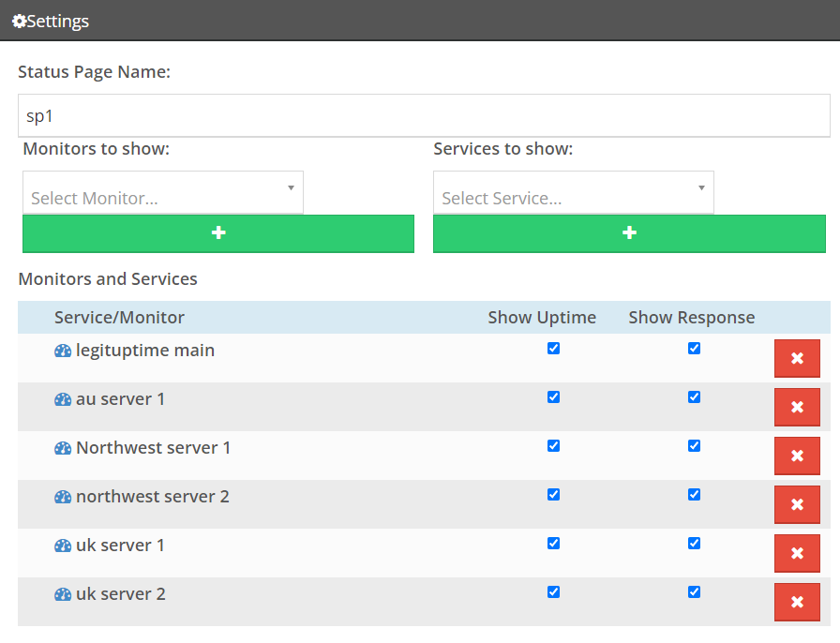
Task: Click the dashboard icon beside Northwest server 1
Action: tap(63, 448)
